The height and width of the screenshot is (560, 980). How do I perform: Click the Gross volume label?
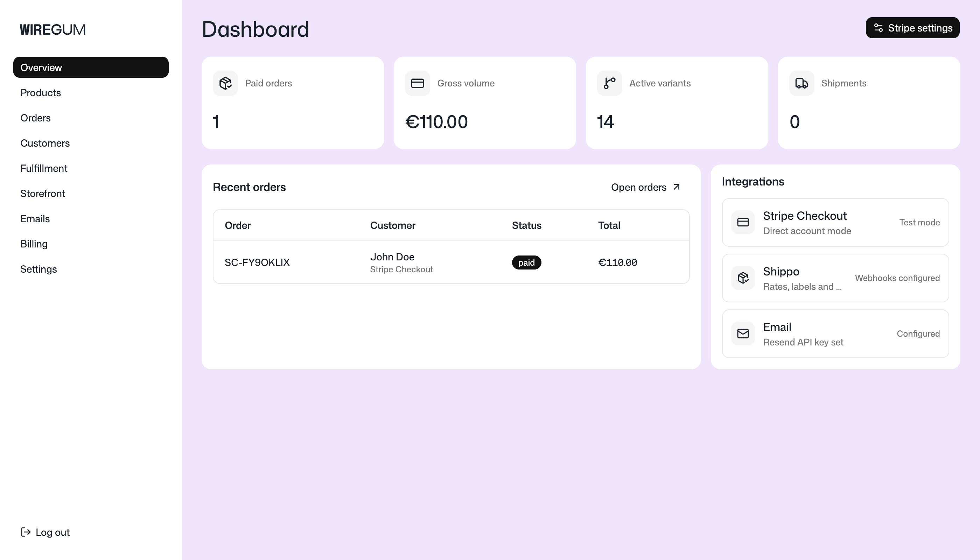pyautogui.click(x=466, y=83)
